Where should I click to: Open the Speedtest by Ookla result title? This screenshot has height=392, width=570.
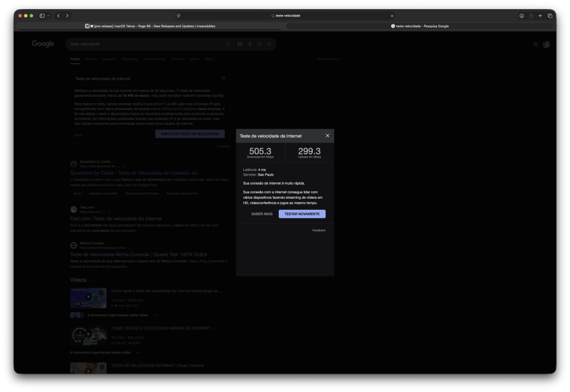click(136, 173)
